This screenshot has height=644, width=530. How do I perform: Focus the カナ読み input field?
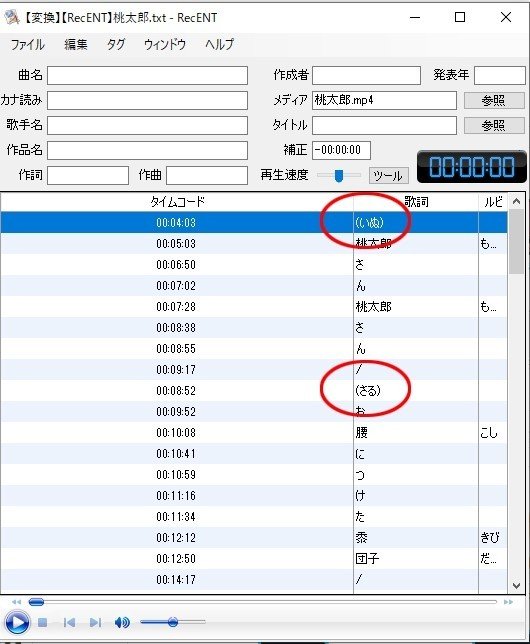(x=147, y=101)
